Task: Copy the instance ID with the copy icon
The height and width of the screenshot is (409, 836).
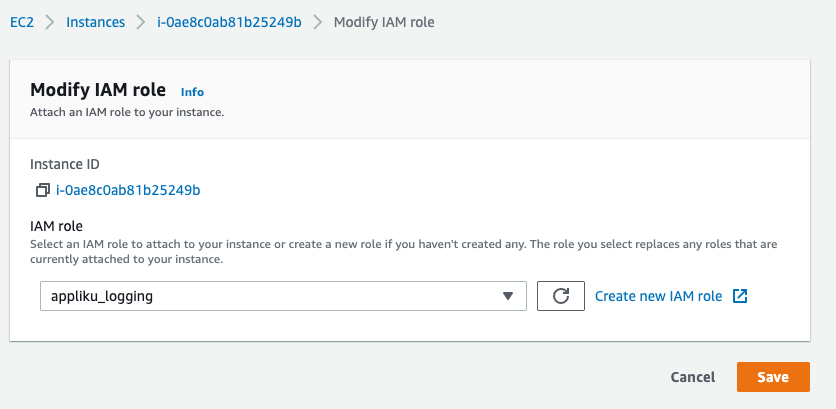Action: [x=43, y=190]
